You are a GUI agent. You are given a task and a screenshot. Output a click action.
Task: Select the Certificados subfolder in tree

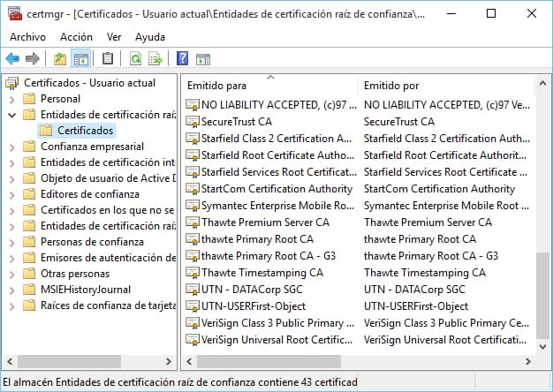pyautogui.click(x=86, y=131)
